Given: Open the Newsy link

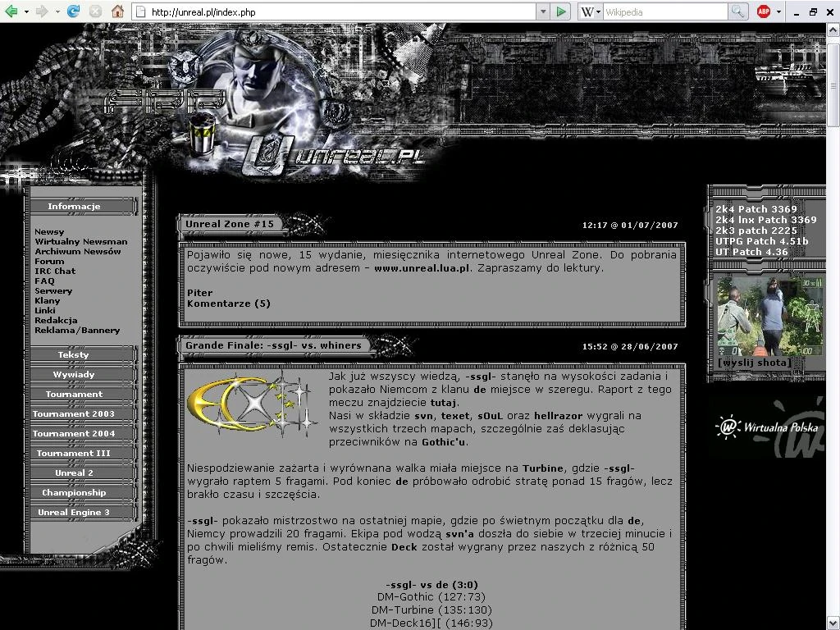Looking at the screenshot, I should coord(49,232).
